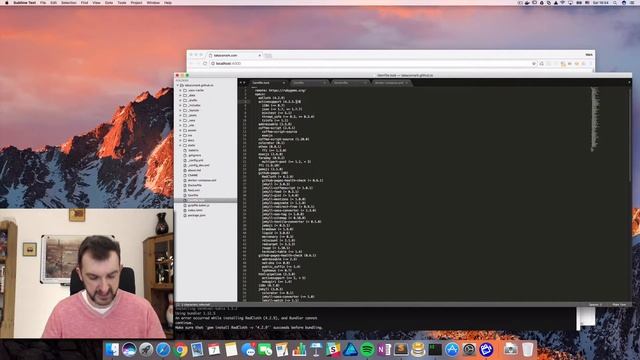Switch to the docker-compose.yml tab
Viewport: 640px width, 360px height.
(x=391, y=83)
